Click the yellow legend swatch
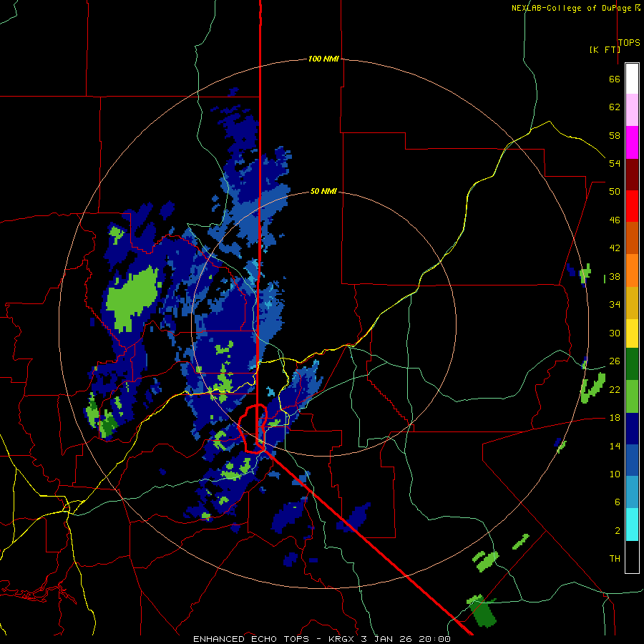 point(632,333)
